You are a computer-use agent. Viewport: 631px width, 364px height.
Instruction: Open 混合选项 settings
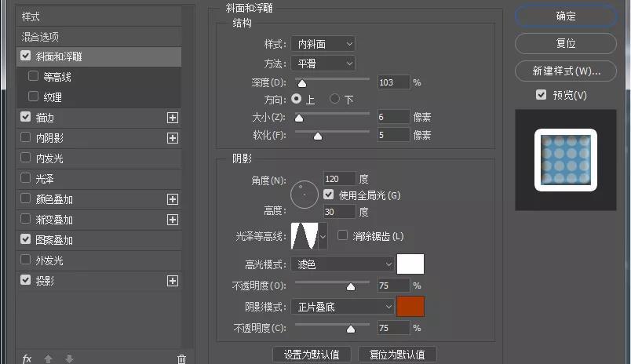pyautogui.click(x=99, y=37)
